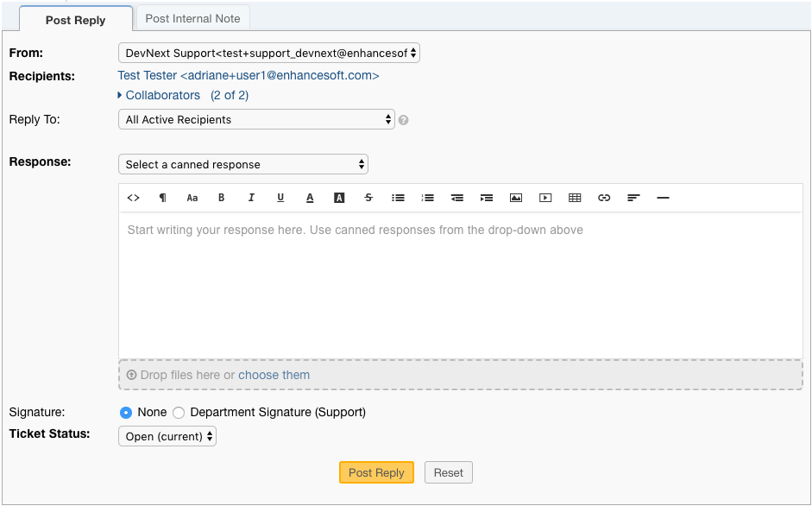Click the 'choose them' file link
The image size is (812, 506).
pyautogui.click(x=274, y=375)
